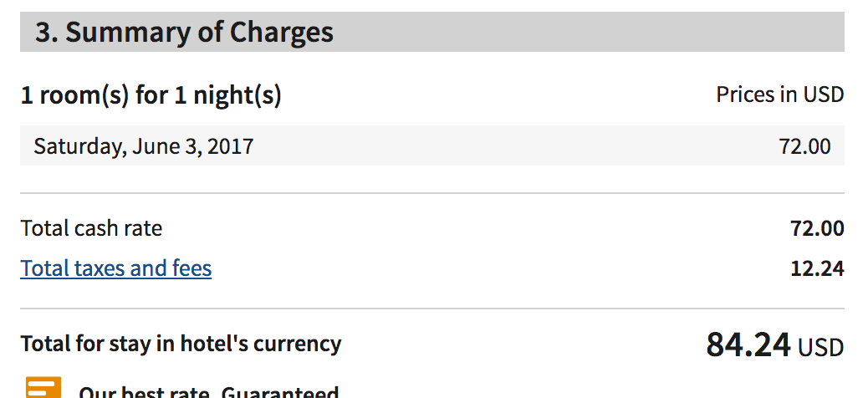Open the Total taxes and fees link
868x398 pixels.
coord(115,268)
